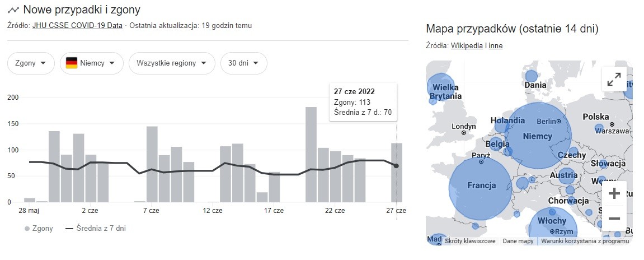Image resolution: width=644 pixels, height=260 pixels.
Task: Open the Wikipedia source link
Action: coord(467,45)
